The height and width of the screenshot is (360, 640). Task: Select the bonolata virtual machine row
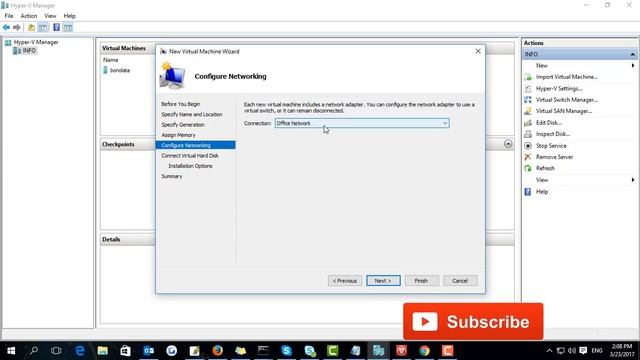pyautogui.click(x=120, y=70)
